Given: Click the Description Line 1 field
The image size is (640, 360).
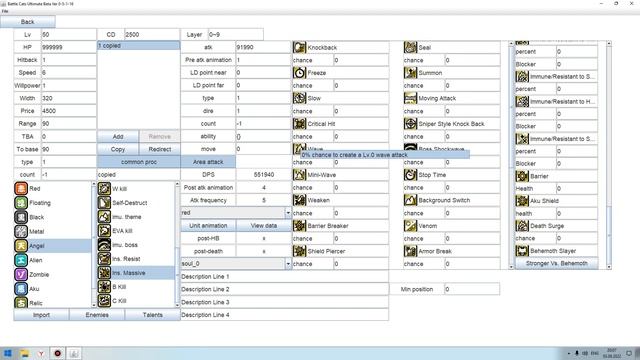Looking at the screenshot, I should click(x=284, y=276).
